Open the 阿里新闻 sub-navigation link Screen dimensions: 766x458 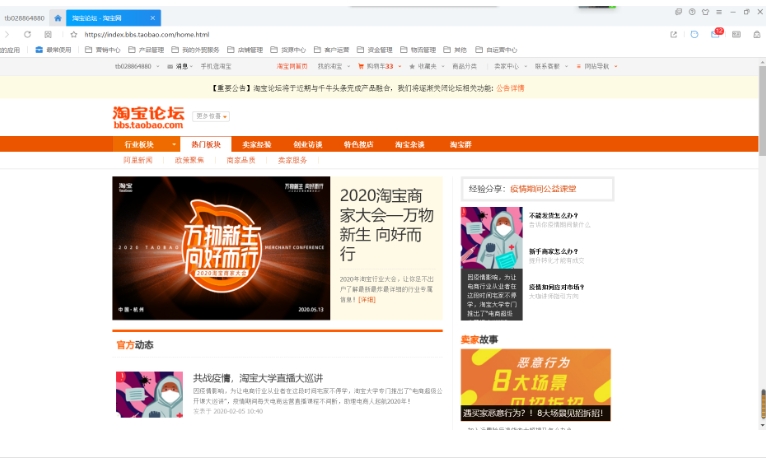pyautogui.click(x=138, y=160)
